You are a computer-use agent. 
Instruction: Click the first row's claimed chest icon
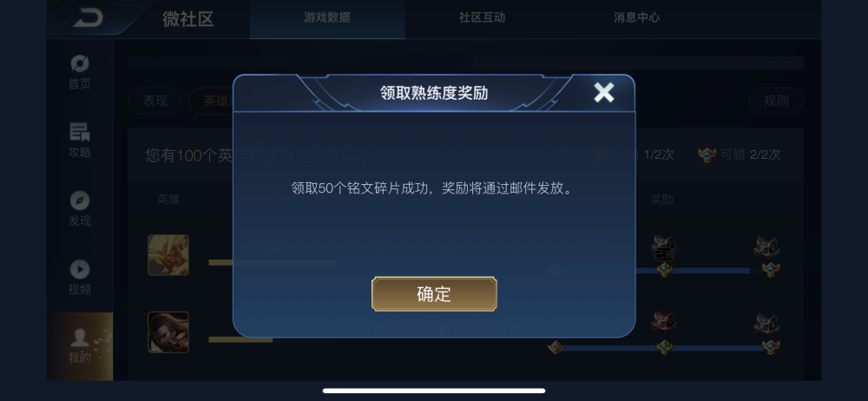click(x=664, y=247)
